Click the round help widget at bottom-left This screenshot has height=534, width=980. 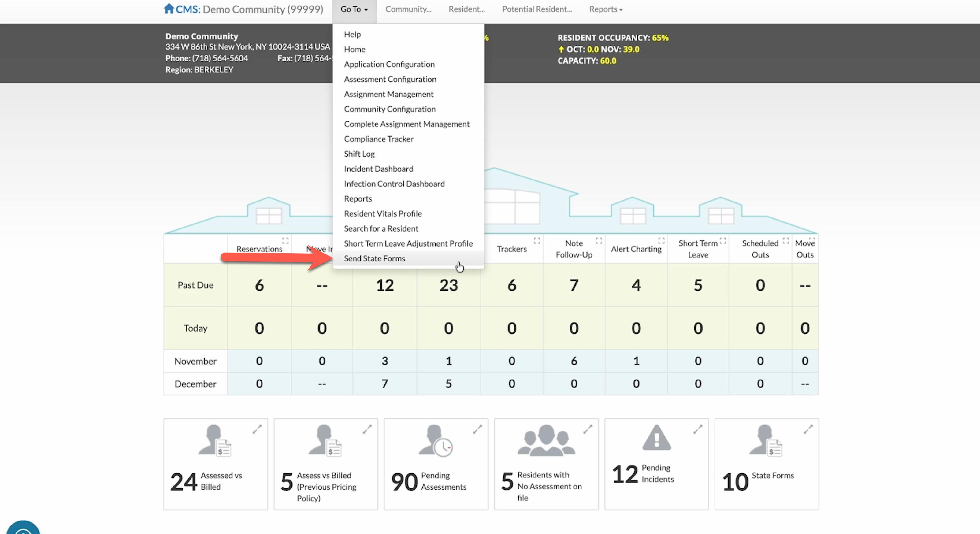(23, 529)
